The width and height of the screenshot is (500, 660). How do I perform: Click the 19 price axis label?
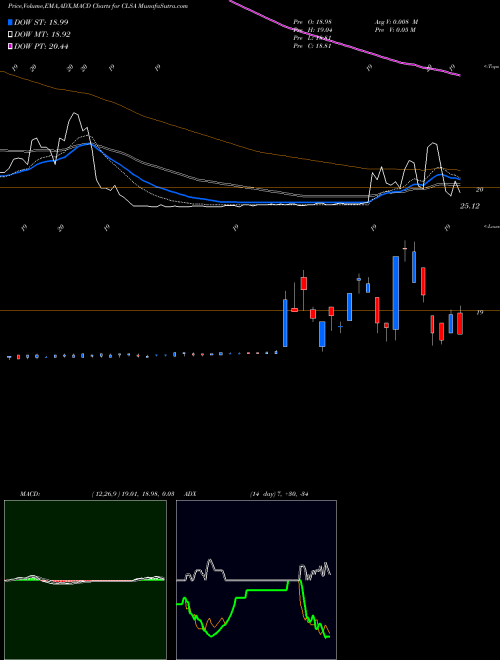point(479,312)
